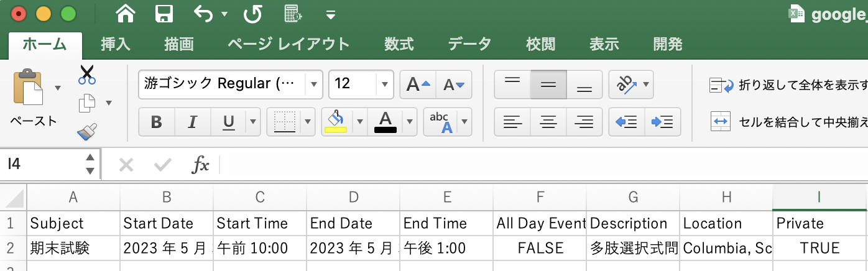Click the Name Box showing I4
Viewport: 868px width, 271px height.
44,164
